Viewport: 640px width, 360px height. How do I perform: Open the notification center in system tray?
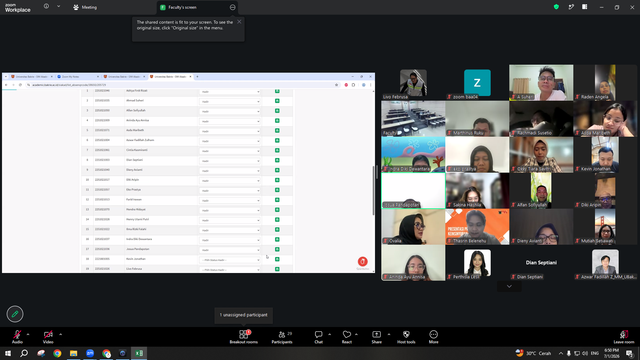pyautogui.click(x=630, y=353)
